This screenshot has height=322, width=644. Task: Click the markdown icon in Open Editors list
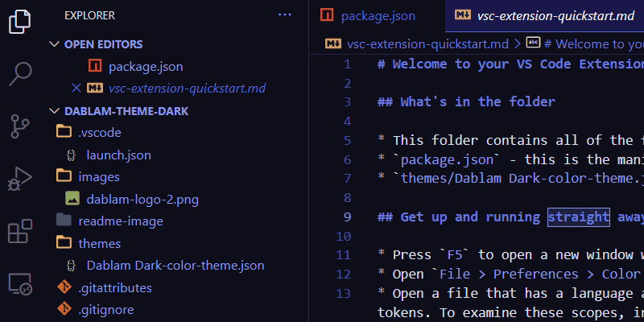95,88
